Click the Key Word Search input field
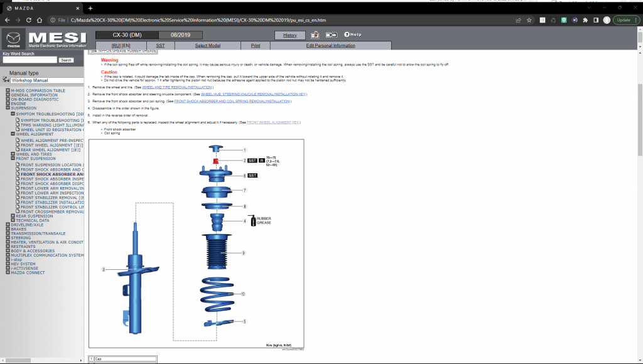This screenshot has width=643, height=364. click(x=29, y=60)
